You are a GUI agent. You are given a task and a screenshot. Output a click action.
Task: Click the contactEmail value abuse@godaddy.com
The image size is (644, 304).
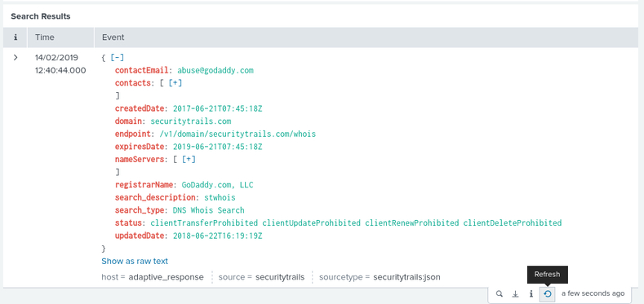pyautogui.click(x=215, y=70)
